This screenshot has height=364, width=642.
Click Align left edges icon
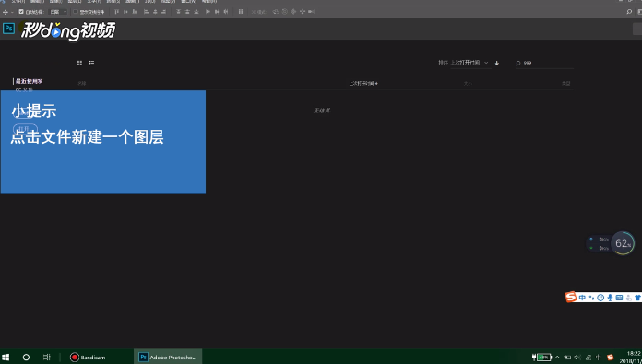click(146, 12)
